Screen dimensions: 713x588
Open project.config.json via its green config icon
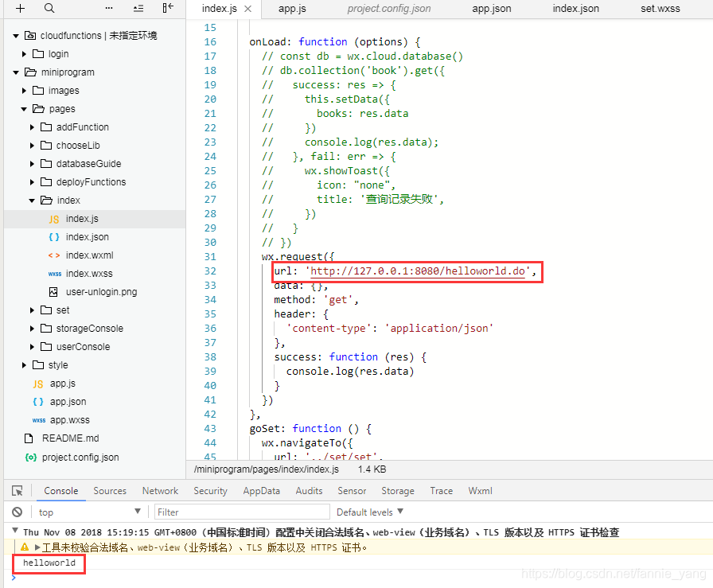pos(30,457)
